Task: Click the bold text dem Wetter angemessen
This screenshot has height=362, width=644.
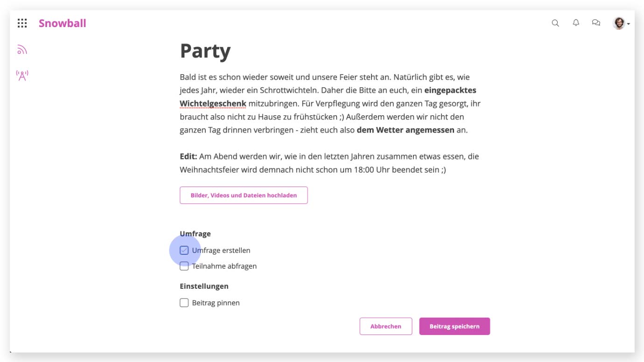Action: pyautogui.click(x=406, y=130)
